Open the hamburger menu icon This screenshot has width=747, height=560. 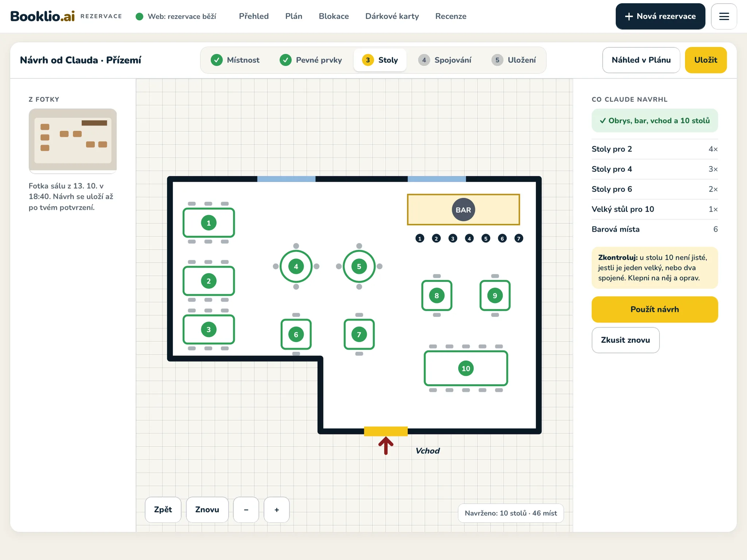pos(724,16)
